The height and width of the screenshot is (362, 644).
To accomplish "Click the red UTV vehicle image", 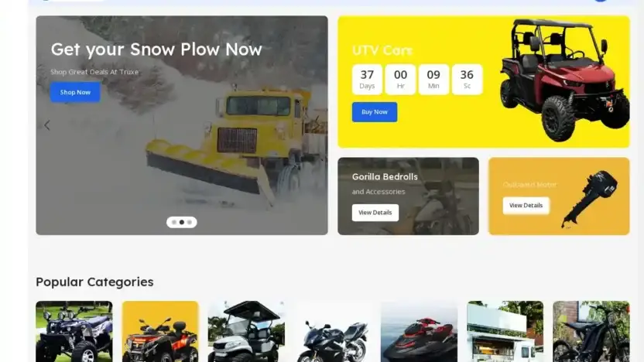I will coord(564,80).
